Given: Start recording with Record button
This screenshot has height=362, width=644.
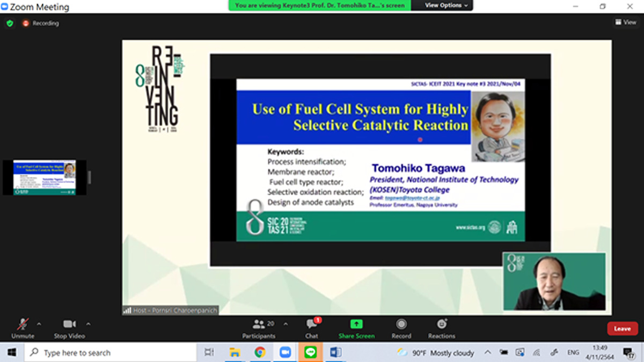Looking at the screenshot, I should tap(401, 327).
